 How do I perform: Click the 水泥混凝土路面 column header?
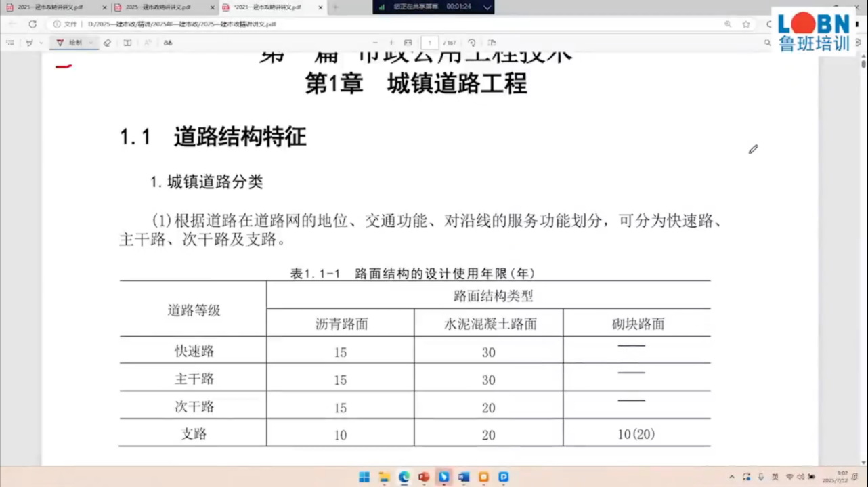(x=490, y=324)
